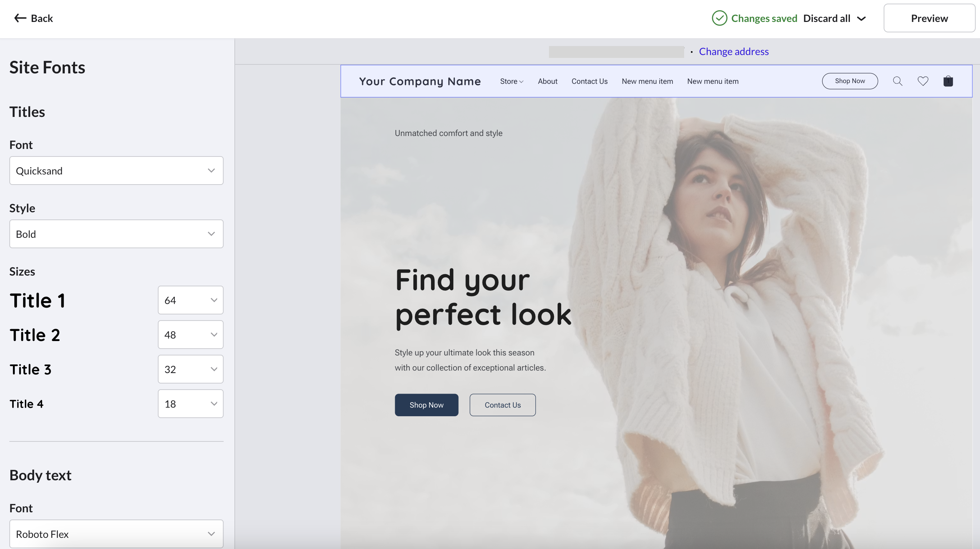This screenshot has height=549, width=980.
Task: Click the search magnifier icon in site header
Action: click(897, 81)
